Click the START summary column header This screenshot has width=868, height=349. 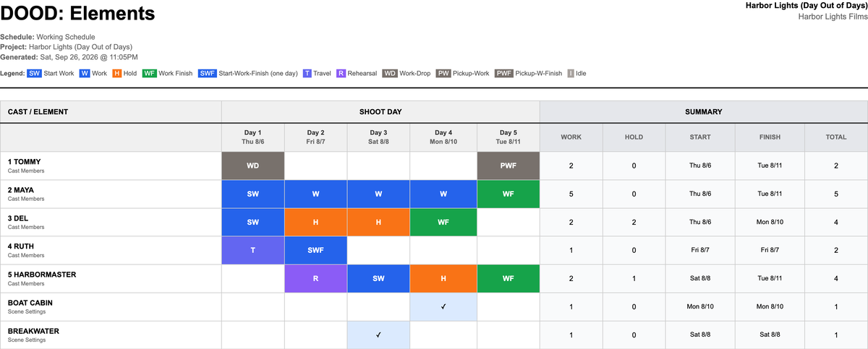700,137
